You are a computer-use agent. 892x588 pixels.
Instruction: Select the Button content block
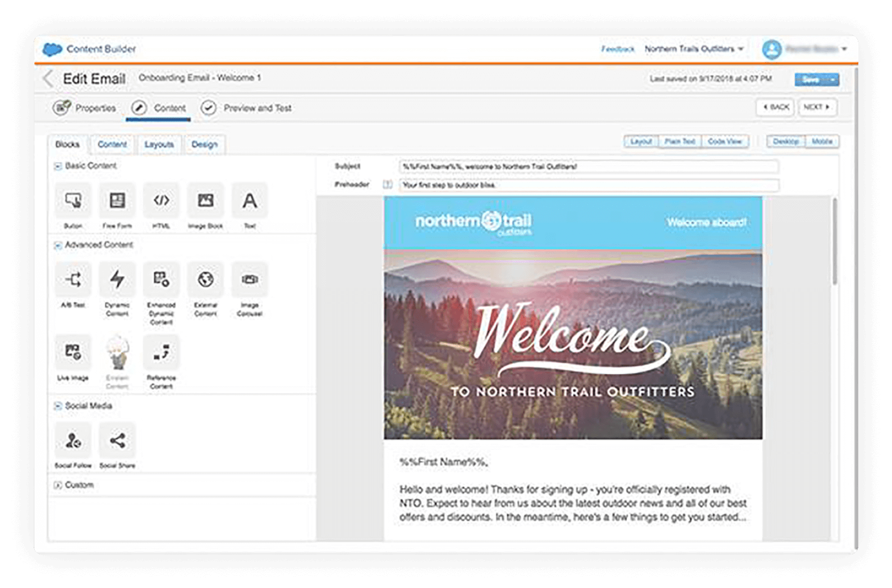pos(73,201)
